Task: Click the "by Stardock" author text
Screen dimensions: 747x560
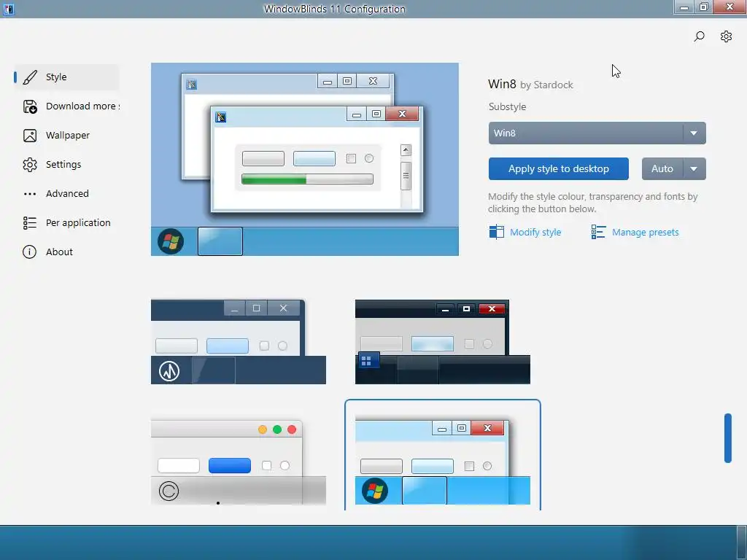Action: pos(546,85)
